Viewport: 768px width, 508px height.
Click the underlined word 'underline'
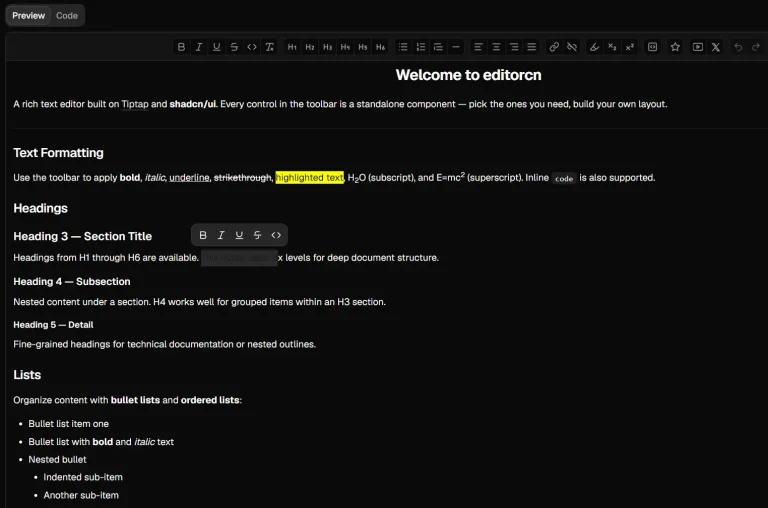[x=189, y=178]
